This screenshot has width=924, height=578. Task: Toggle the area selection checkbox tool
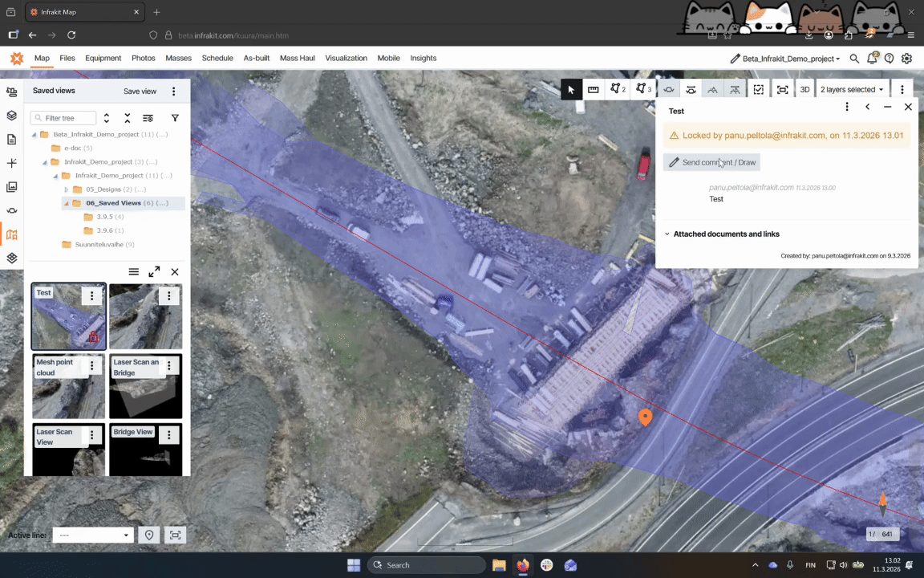pos(759,90)
